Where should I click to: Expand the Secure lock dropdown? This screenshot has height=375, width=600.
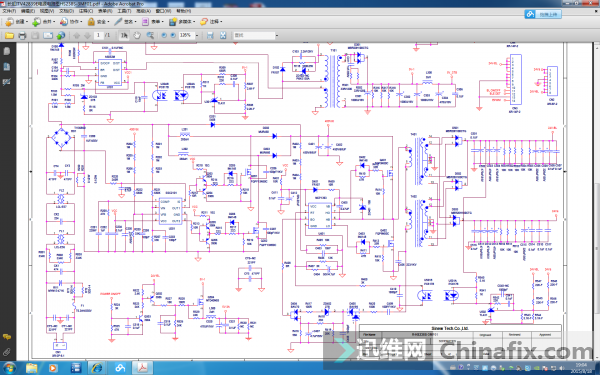pyautogui.click(x=98, y=22)
